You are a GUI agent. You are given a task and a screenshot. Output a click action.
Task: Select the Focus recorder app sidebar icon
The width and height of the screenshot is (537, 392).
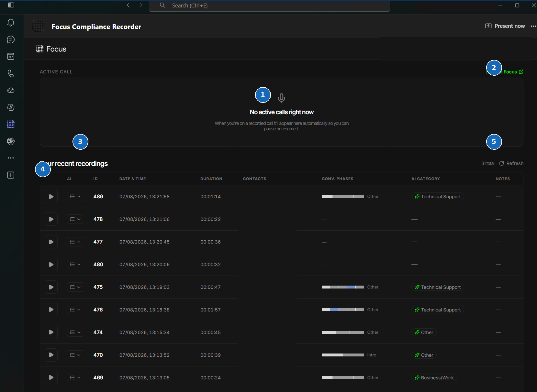click(11, 124)
